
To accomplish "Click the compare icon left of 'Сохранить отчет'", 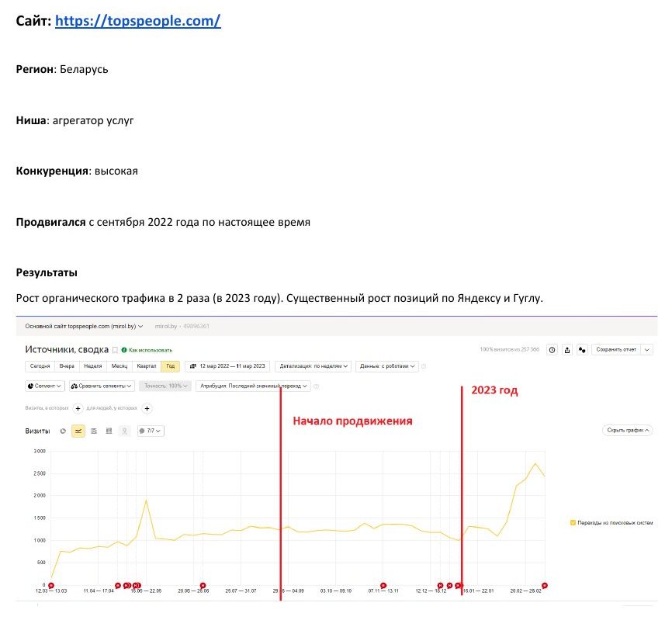I will (582, 350).
